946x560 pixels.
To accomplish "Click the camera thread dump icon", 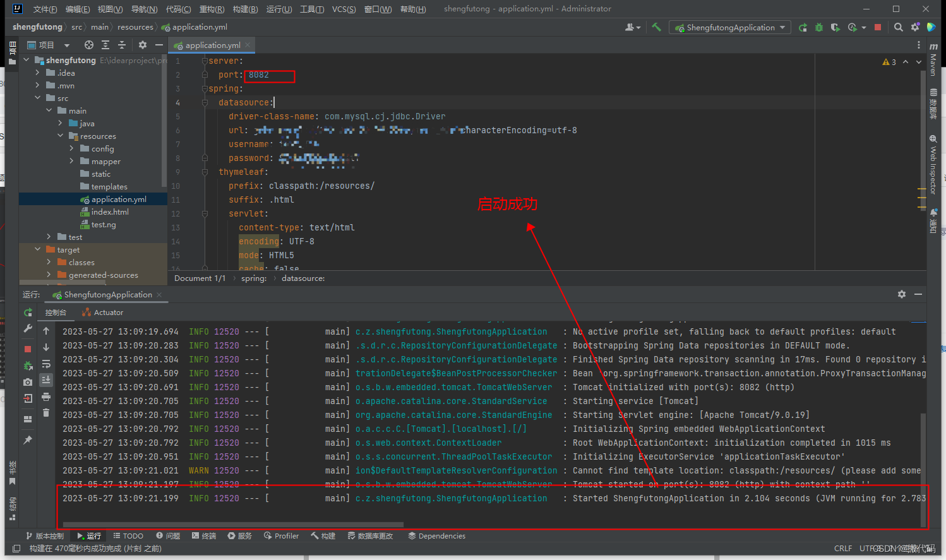I will [x=28, y=382].
